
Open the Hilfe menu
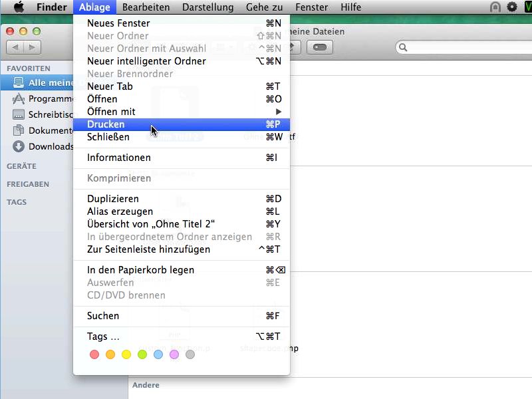(x=351, y=7)
